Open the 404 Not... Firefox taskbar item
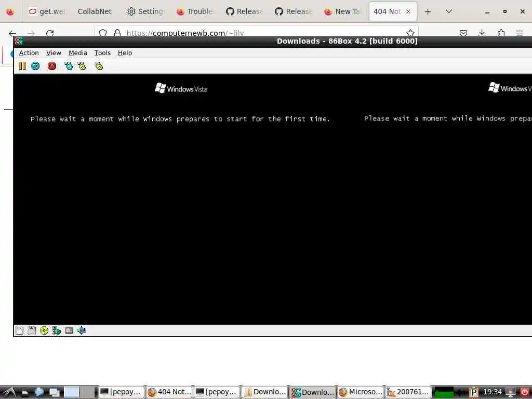The image size is (532, 399). 169,392
